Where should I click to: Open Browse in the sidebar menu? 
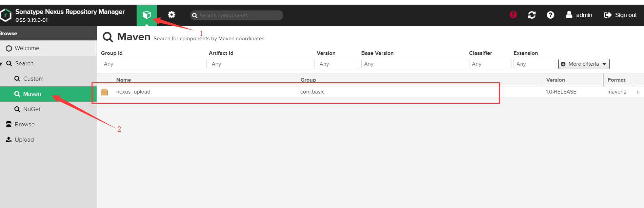coord(48,124)
